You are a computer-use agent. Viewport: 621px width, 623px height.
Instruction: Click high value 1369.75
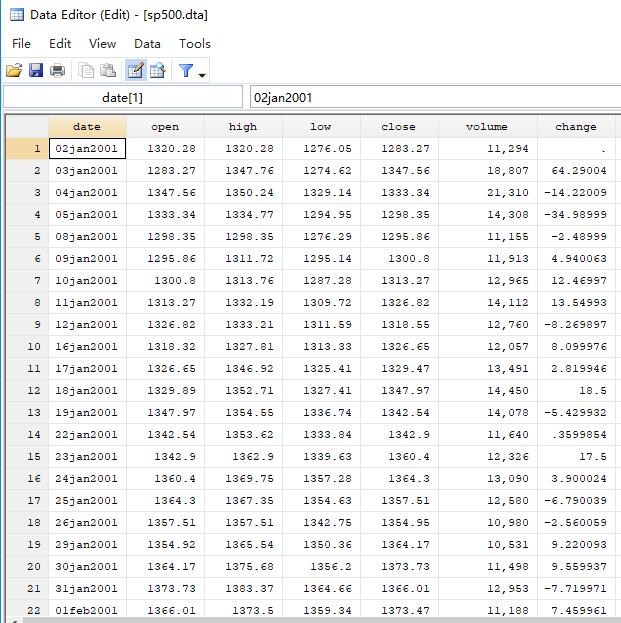coord(243,478)
